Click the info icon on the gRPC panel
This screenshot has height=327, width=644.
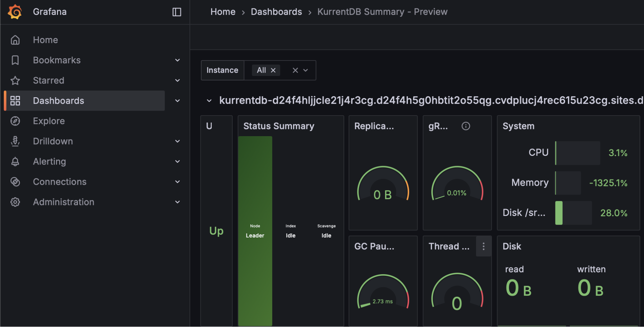point(466,126)
